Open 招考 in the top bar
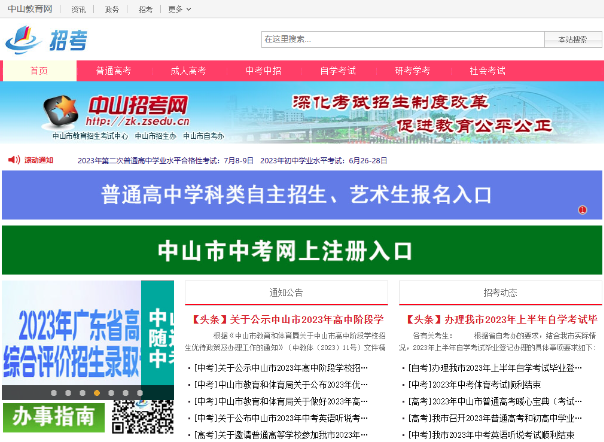The width and height of the screenshot is (604, 442). tap(145, 9)
